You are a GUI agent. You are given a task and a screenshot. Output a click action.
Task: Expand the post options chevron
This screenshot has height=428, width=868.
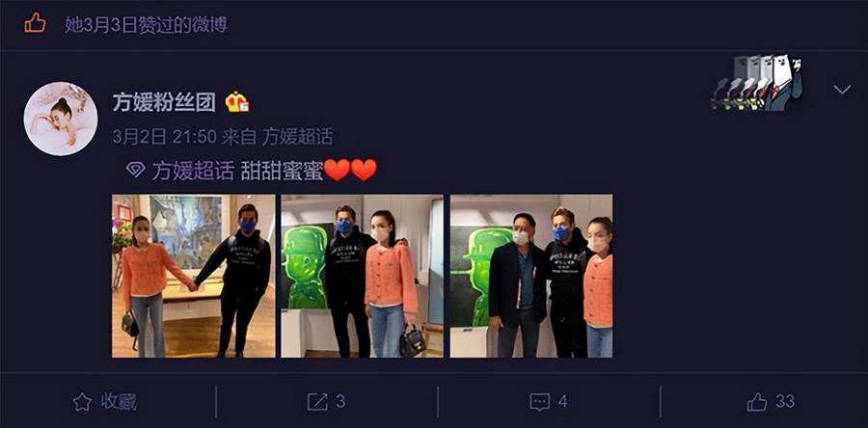coord(842,90)
